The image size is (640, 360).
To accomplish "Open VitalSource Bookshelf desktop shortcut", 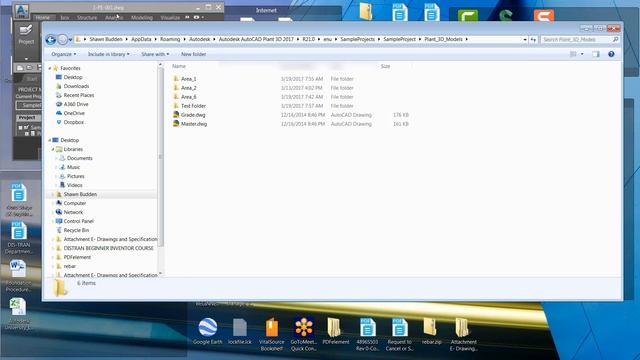I will 271,335.
